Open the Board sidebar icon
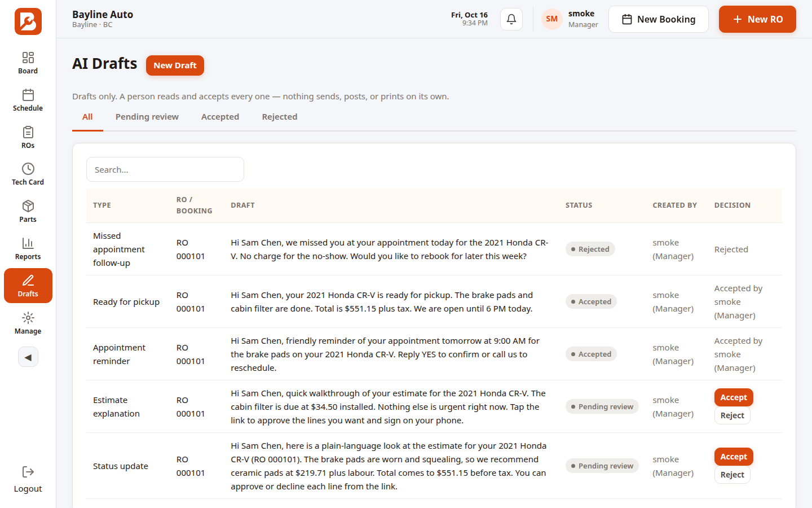 click(x=28, y=58)
